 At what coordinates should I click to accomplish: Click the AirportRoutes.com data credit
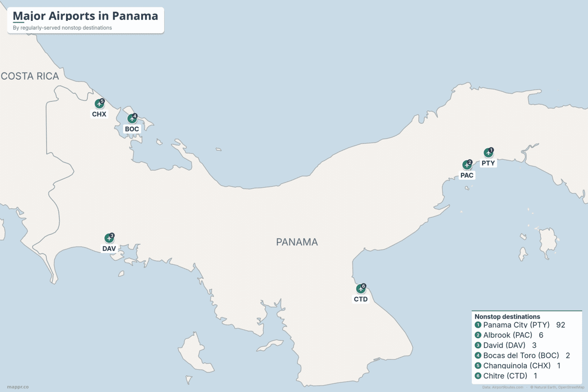(x=503, y=387)
